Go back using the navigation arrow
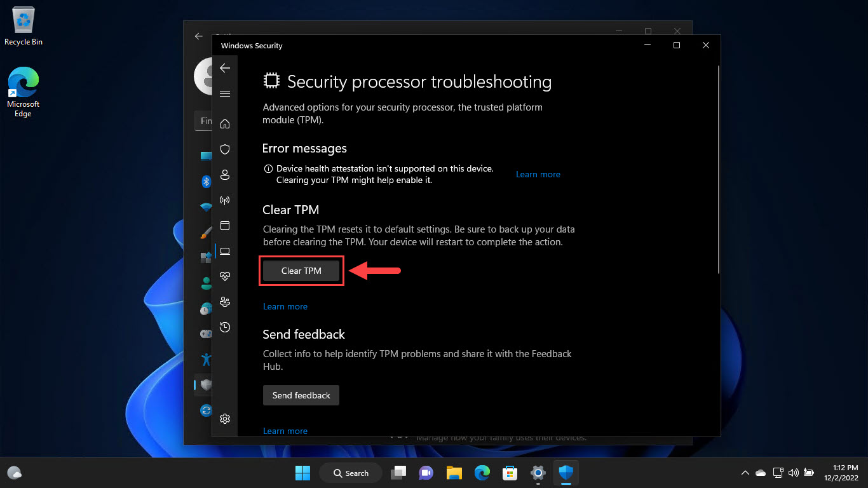 click(224, 67)
